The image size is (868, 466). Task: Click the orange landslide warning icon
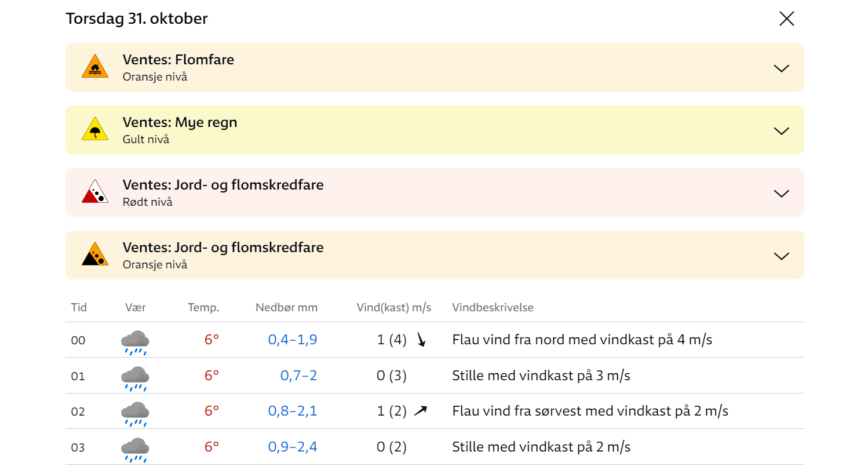point(95,254)
